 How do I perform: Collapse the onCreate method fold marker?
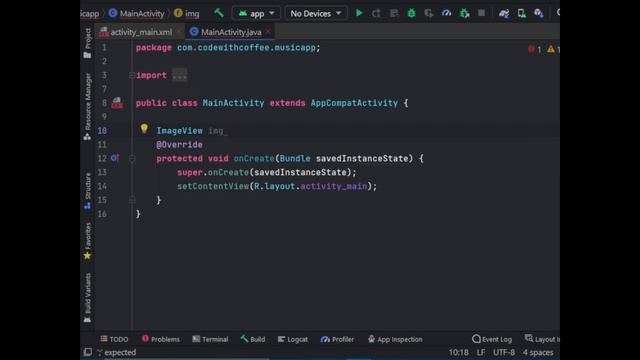pyautogui.click(x=131, y=158)
